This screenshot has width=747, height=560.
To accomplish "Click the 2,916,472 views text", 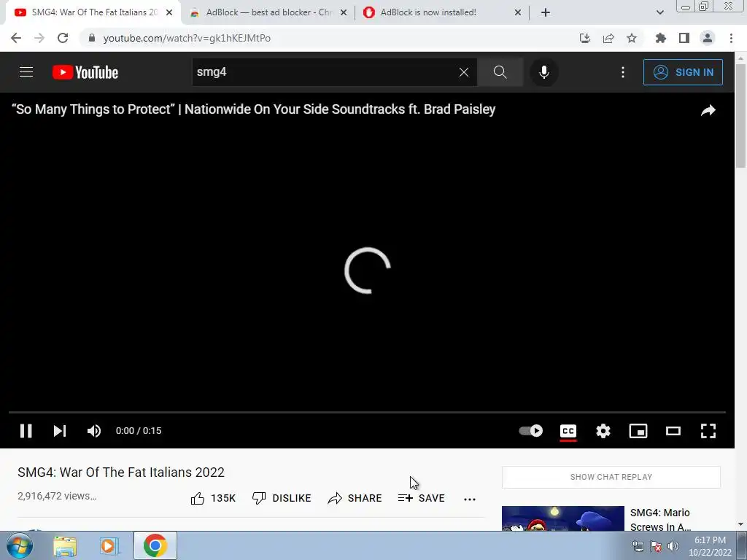I will click(x=57, y=496).
